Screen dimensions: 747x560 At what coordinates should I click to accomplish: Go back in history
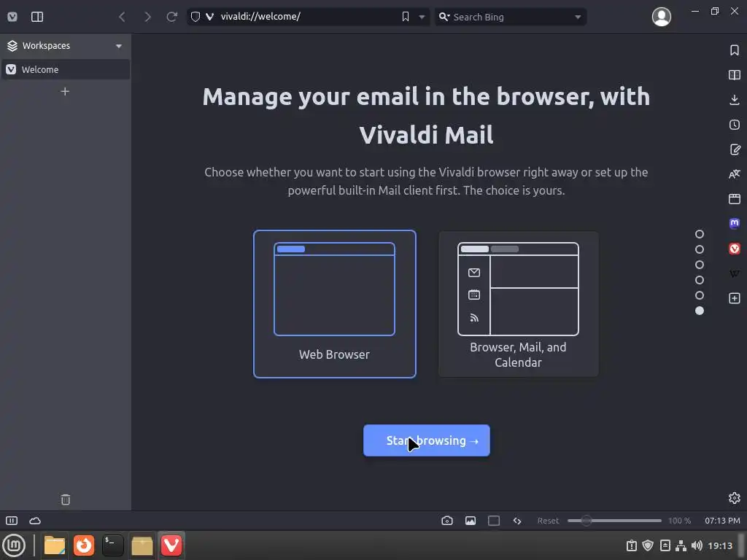coord(122,17)
